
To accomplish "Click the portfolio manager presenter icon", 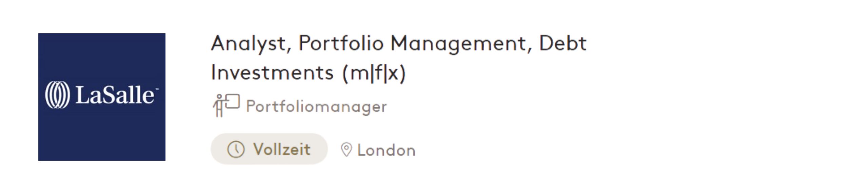I will click(x=226, y=105).
